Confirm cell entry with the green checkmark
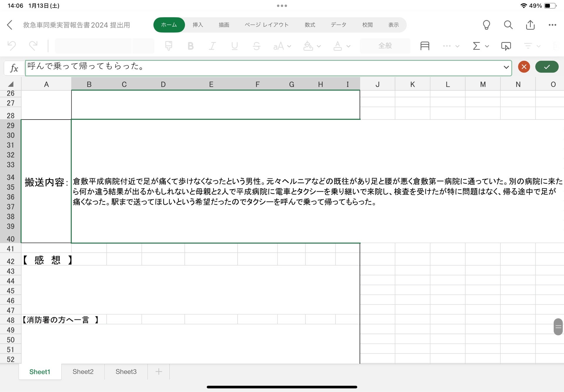 coord(547,67)
